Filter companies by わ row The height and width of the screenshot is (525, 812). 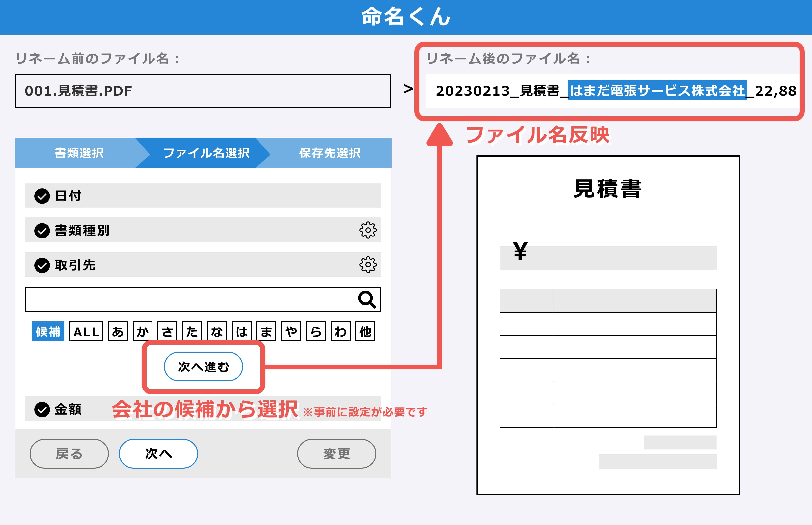coord(340,331)
